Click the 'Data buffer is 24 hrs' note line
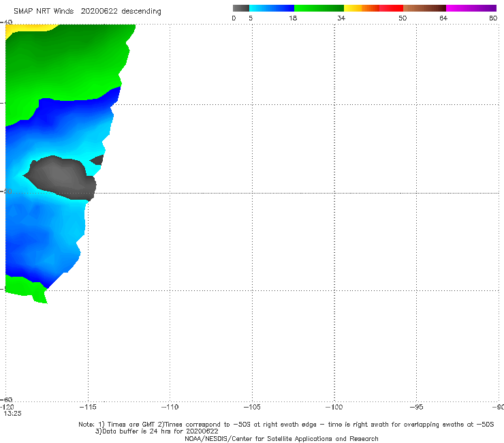Screen dimensions: 504x443 pos(157,431)
